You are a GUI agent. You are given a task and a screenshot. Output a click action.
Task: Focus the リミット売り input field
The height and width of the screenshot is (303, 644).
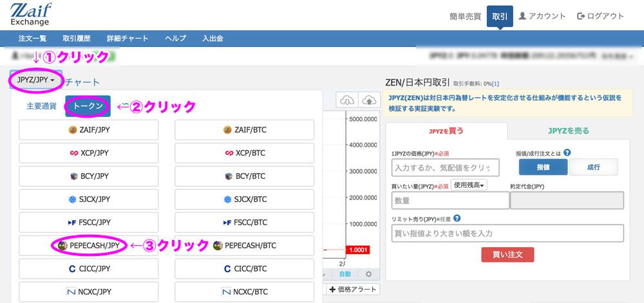[507, 234]
